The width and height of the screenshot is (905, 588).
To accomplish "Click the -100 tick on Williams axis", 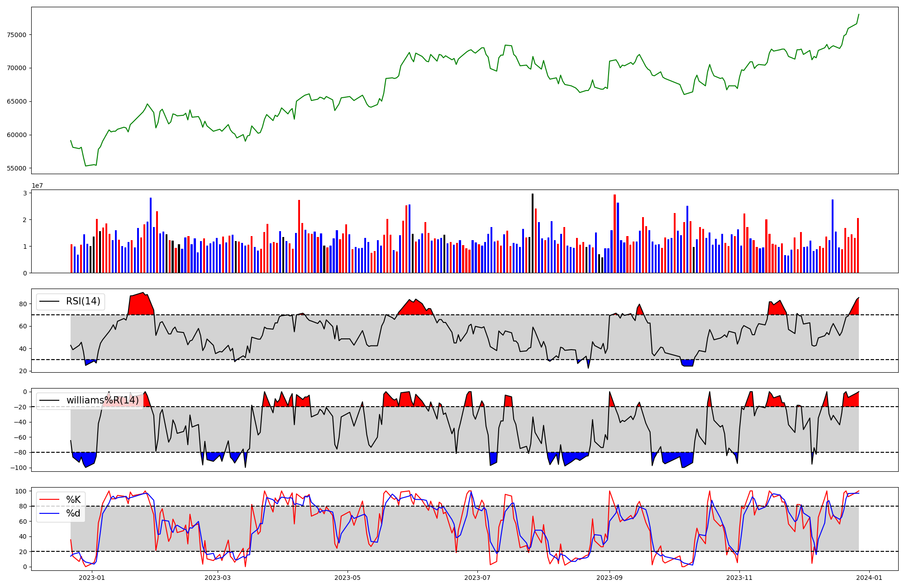I will [19, 468].
